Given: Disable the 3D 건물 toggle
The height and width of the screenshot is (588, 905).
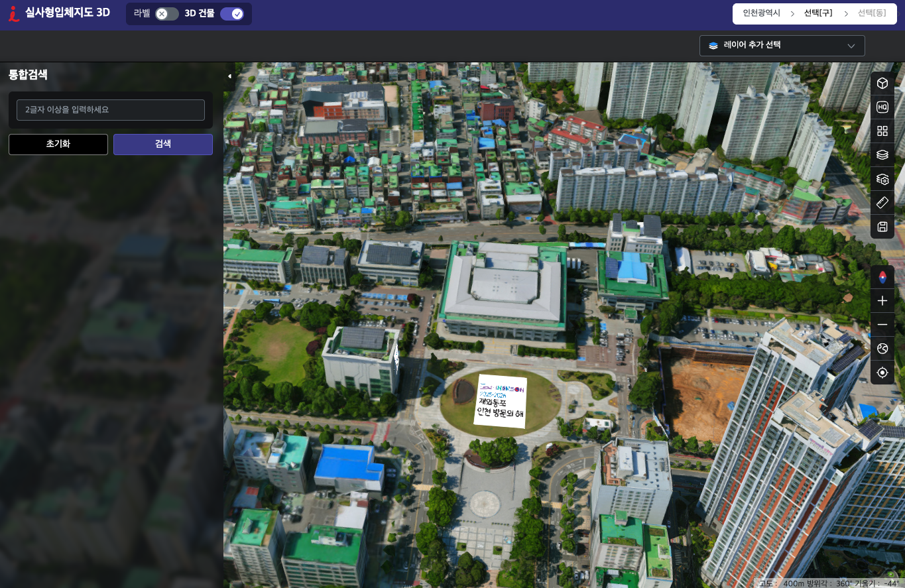Looking at the screenshot, I should (232, 14).
